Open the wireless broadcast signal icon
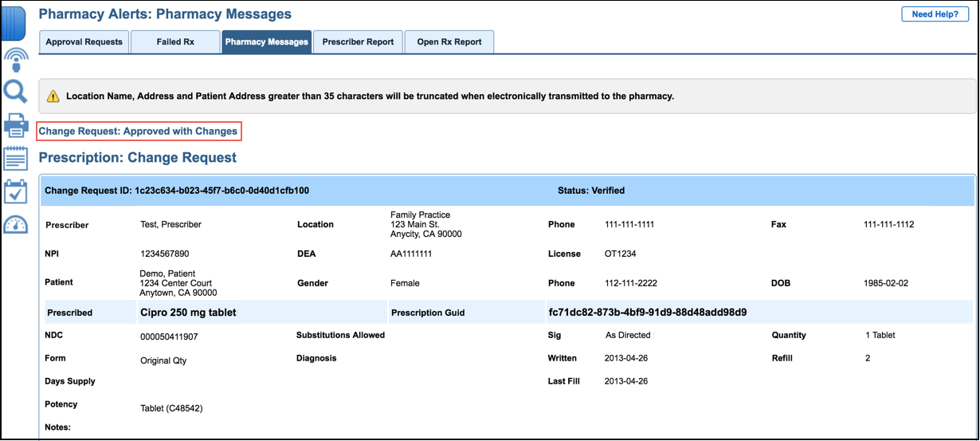 [x=16, y=60]
